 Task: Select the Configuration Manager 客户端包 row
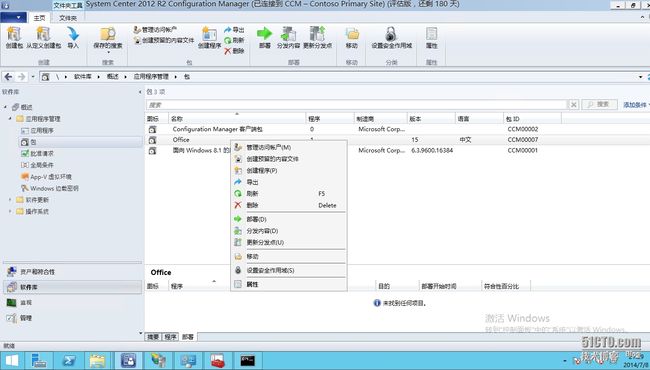tap(397, 129)
